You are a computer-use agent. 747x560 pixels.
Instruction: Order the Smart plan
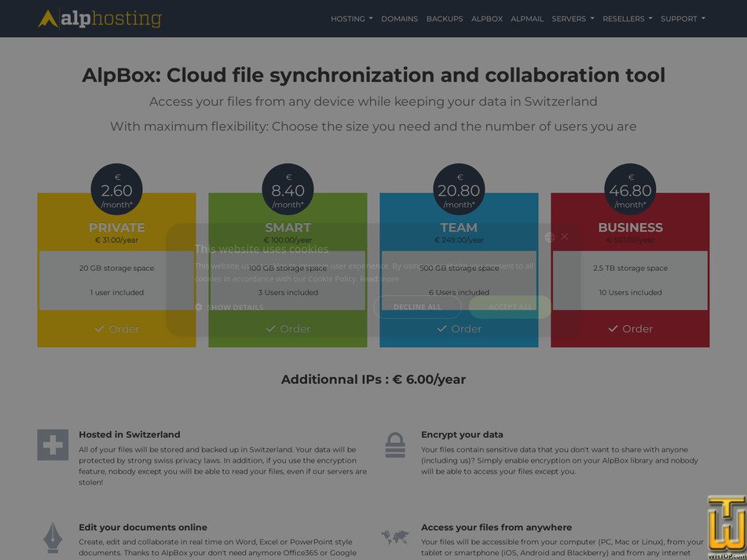click(x=287, y=328)
